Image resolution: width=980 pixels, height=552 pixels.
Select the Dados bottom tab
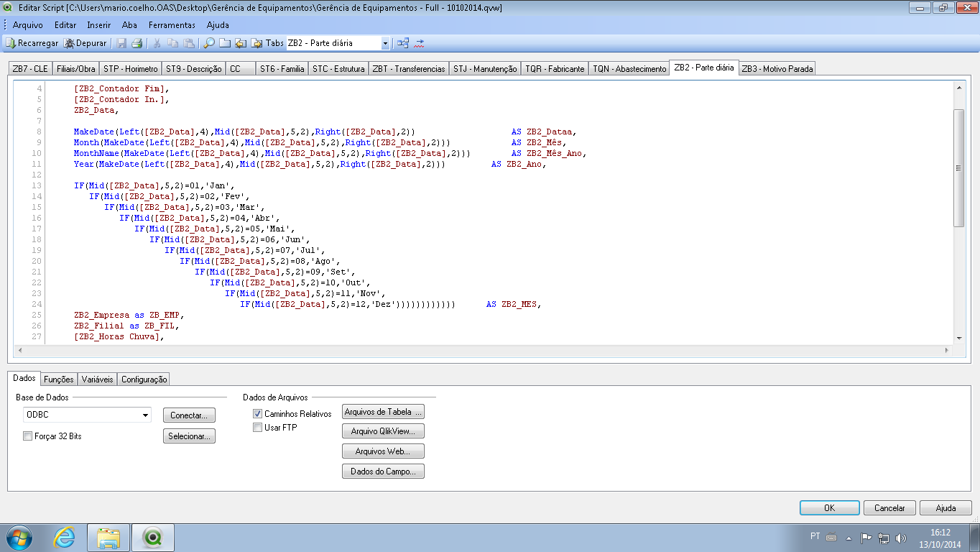(24, 378)
